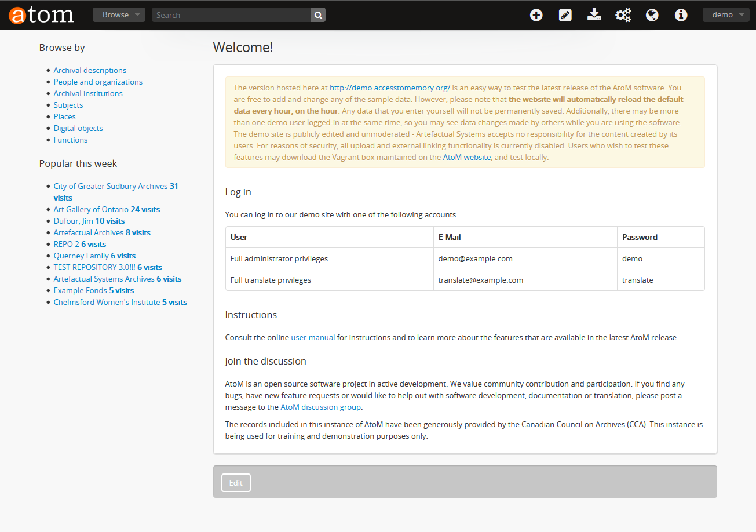Open the Import menu via the download icon
This screenshot has height=532, width=756.
tap(594, 14)
